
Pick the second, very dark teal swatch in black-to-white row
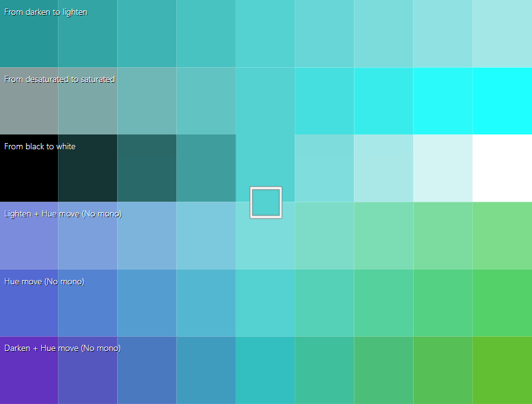click(x=88, y=168)
